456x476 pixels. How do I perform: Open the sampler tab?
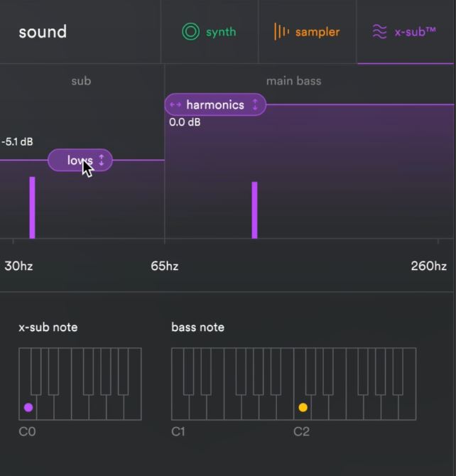pyautogui.click(x=307, y=32)
